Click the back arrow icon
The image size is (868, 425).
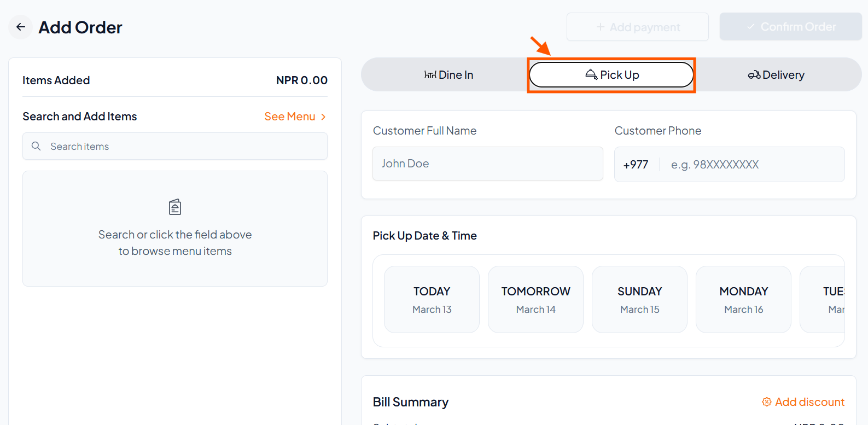point(21,27)
